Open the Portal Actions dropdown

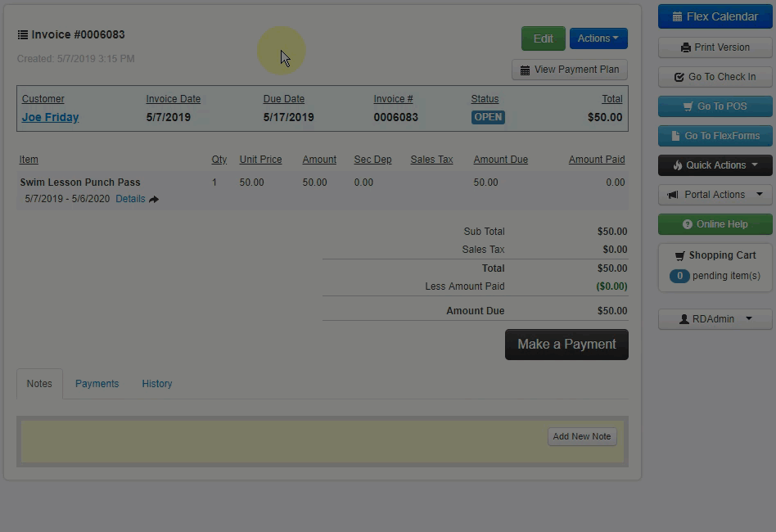pos(715,195)
